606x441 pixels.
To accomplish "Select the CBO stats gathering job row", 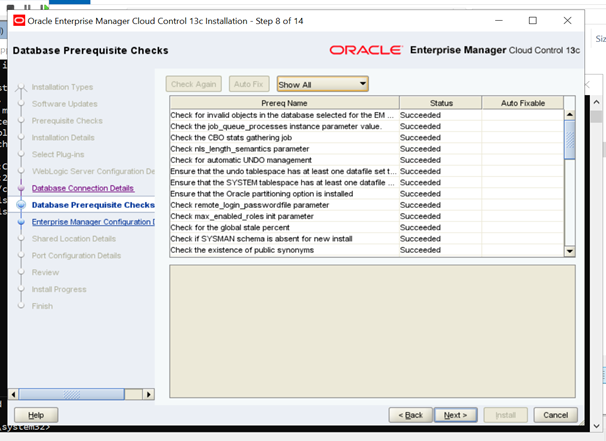I will point(284,137).
